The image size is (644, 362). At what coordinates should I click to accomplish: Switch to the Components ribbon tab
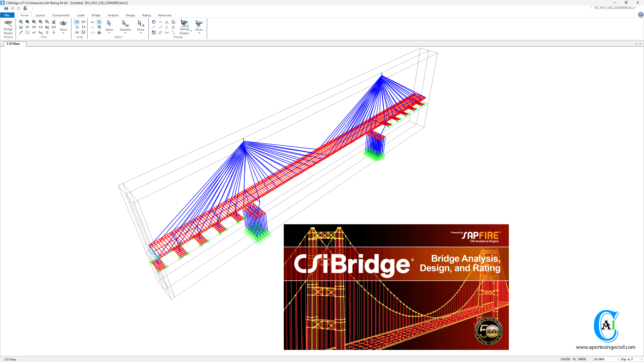pos(61,15)
